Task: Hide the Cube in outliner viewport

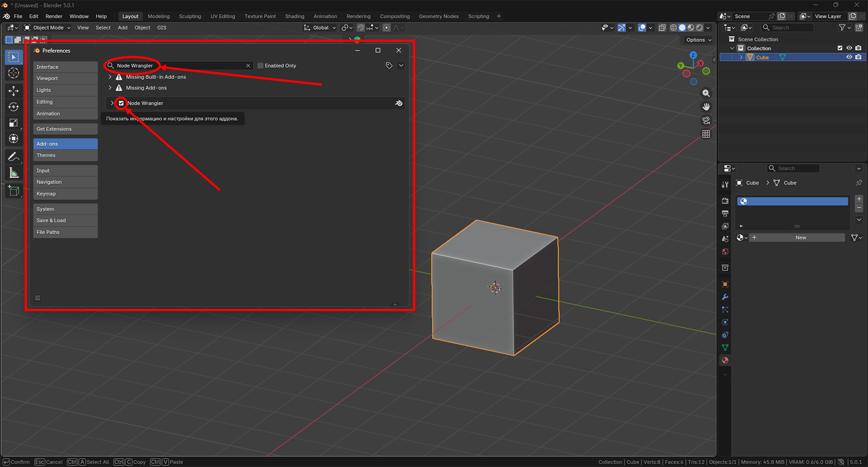Action: [x=849, y=57]
